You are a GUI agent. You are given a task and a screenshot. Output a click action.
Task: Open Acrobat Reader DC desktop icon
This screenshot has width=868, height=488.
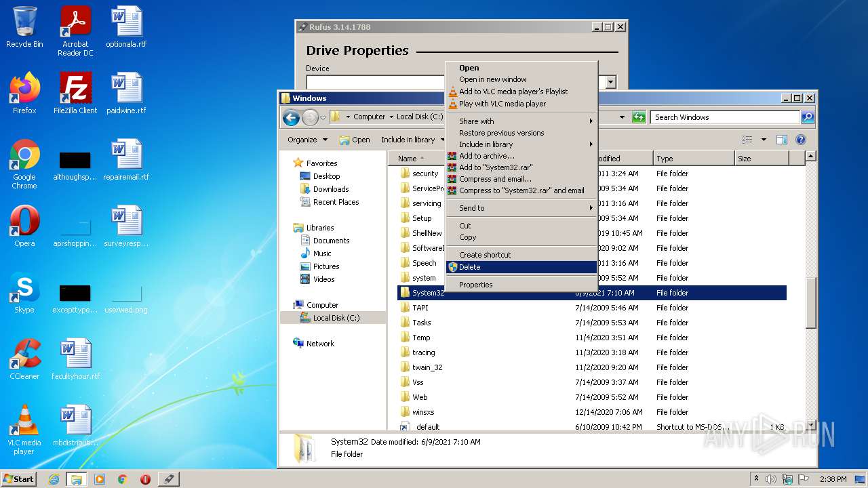coord(75,30)
